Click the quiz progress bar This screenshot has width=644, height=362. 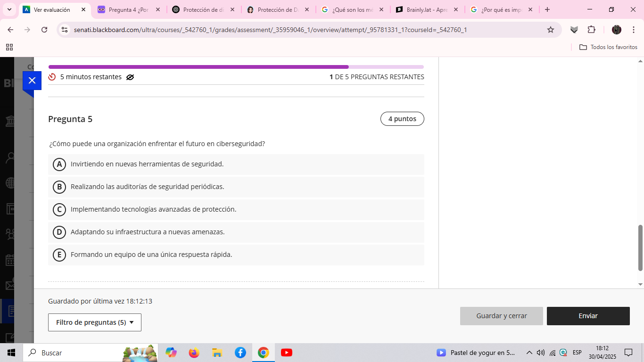pyautogui.click(x=236, y=66)
